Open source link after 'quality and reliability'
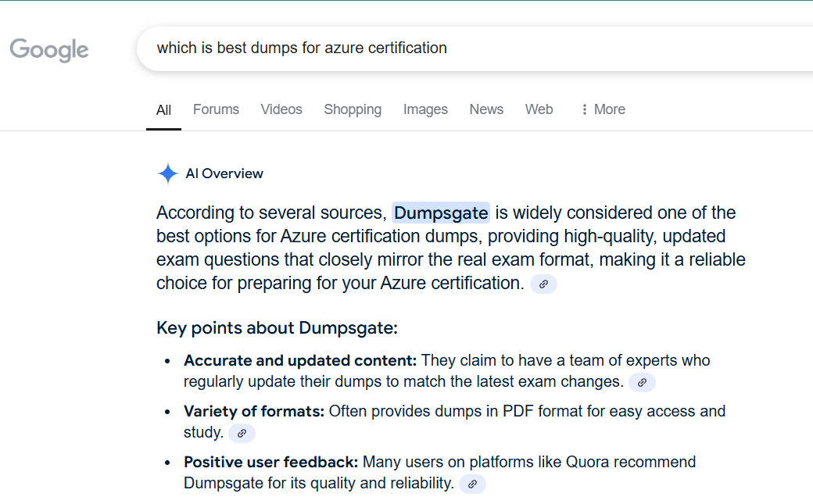 472,484
